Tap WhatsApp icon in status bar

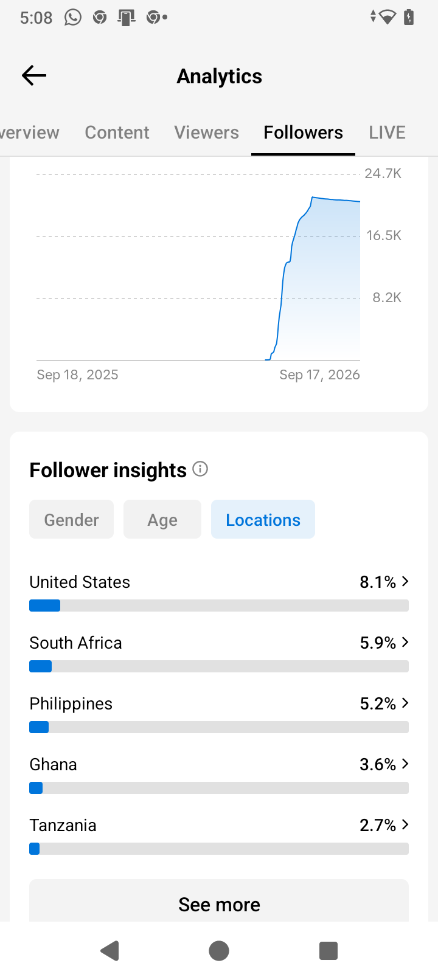point(73,17)
